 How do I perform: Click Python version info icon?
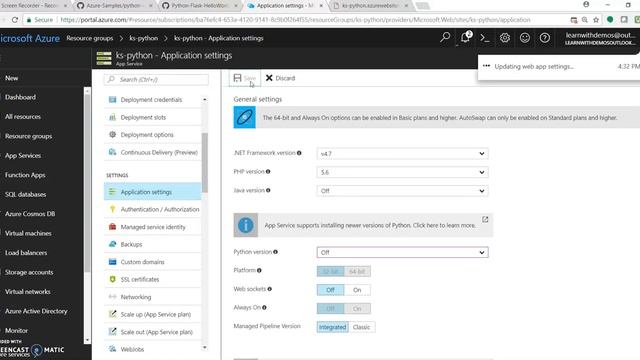[276, 252]
